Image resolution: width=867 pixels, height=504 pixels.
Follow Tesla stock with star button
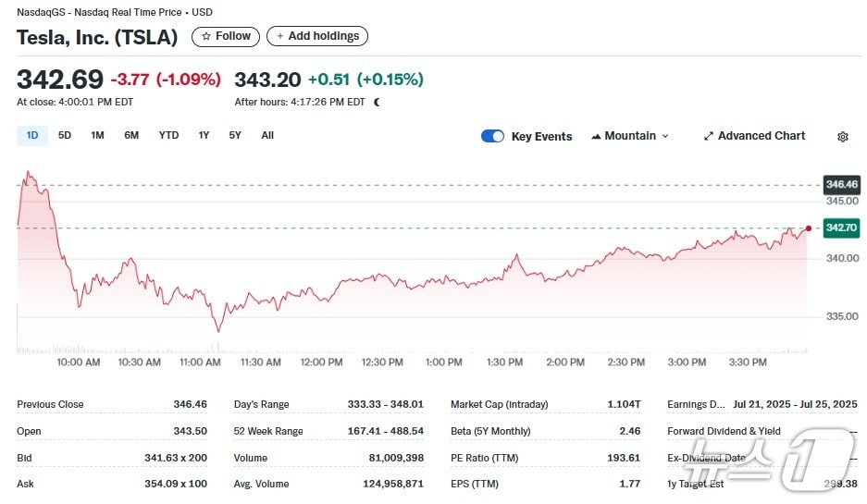(x=226, y=36)
